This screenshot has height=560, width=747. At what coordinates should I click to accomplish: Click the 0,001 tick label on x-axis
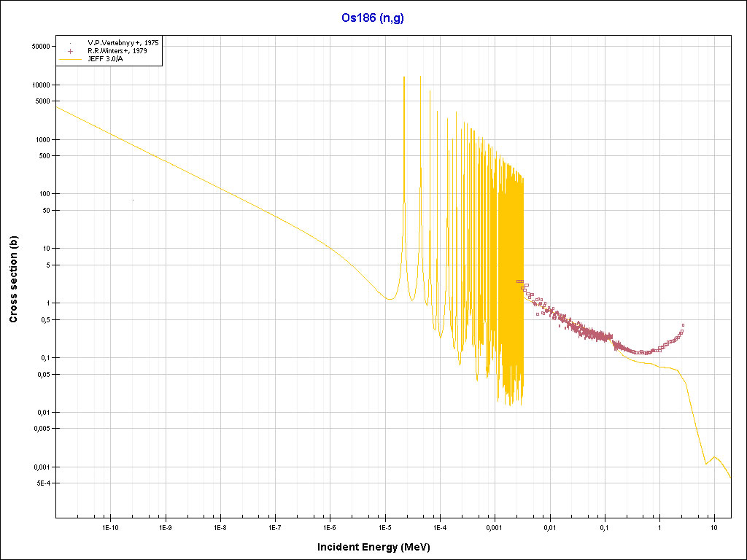[495, 526]
